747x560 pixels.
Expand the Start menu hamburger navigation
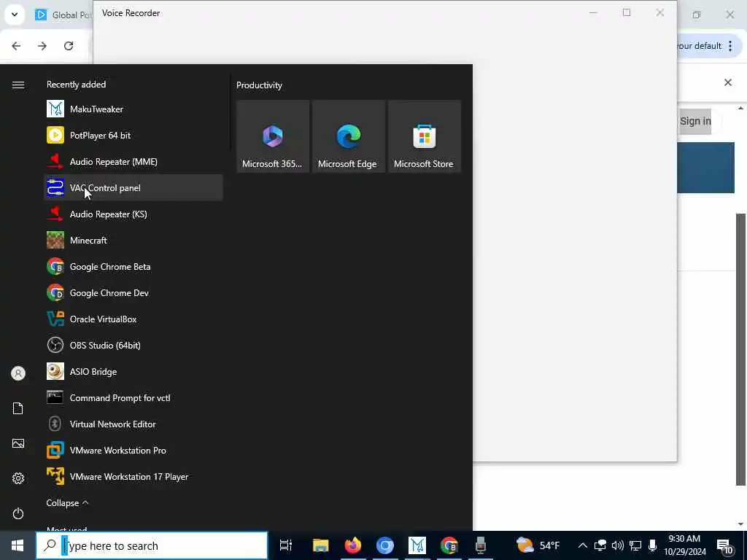(x=18, y=85)
